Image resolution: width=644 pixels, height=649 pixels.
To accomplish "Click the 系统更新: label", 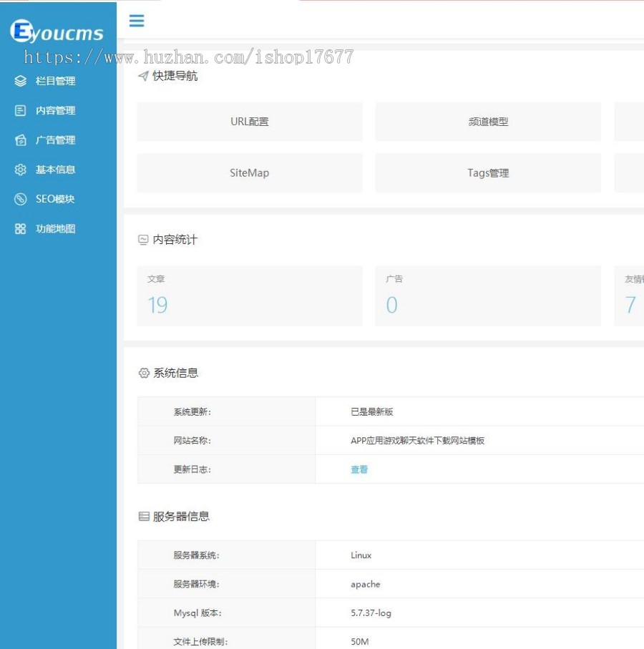I will coord(192,412).
